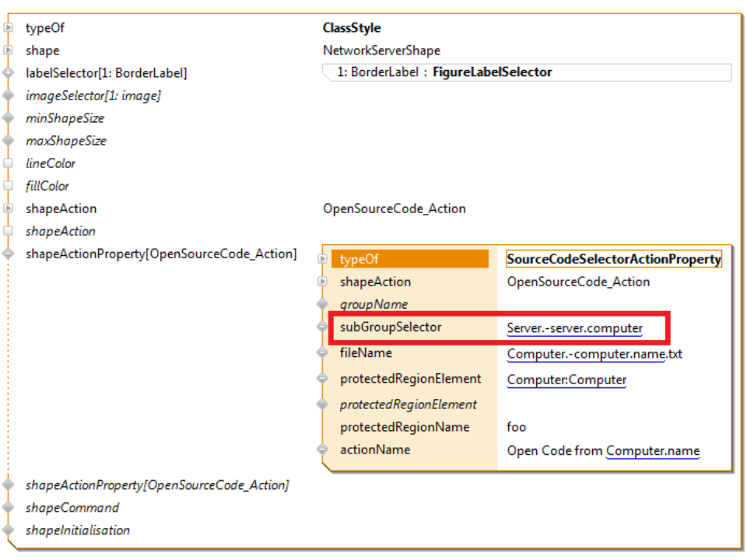Click the diamond icon beside shapeCommand

(9, 508)
